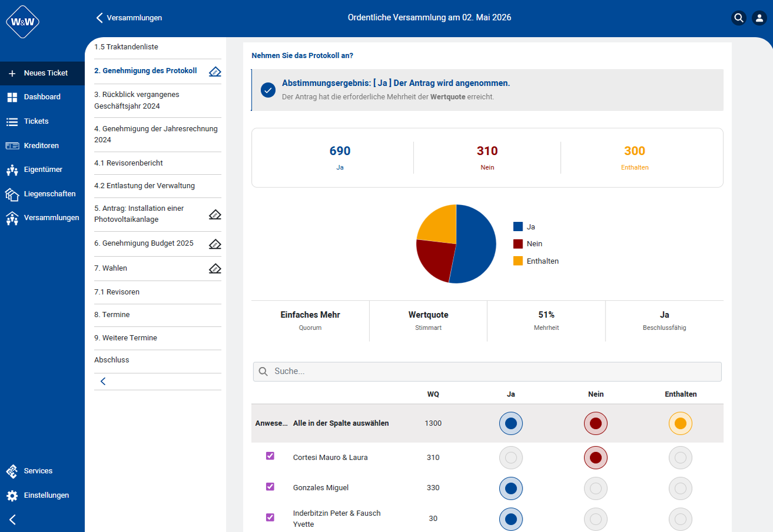The width and height of the screenshot is (773, 532).
Task: Click the Einstellungen gear icon
Action: pos(12,495)
